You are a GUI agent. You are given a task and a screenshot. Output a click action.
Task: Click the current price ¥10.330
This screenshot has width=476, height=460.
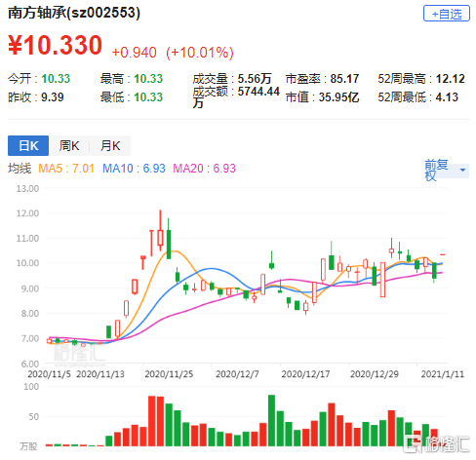click(55, 45)
